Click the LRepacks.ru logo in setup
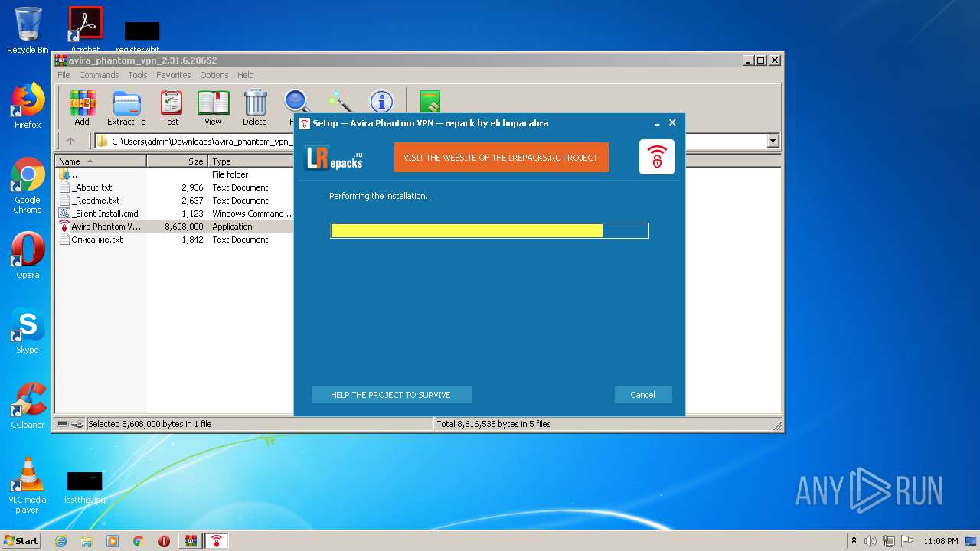This screenshot has height=551, width=980. (x=335, y=157)
